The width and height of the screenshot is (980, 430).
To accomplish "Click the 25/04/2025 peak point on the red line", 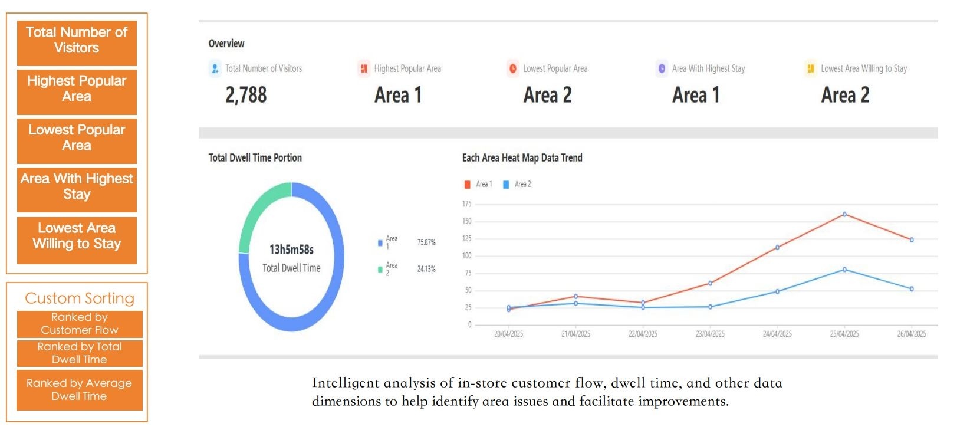I will click(845, 215).
